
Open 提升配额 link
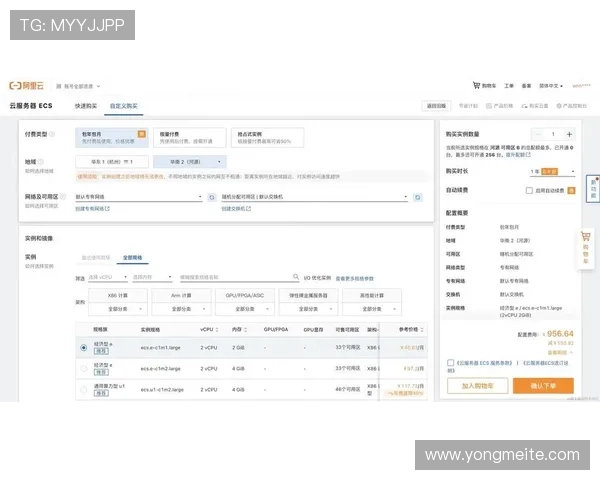pos(518,155)
